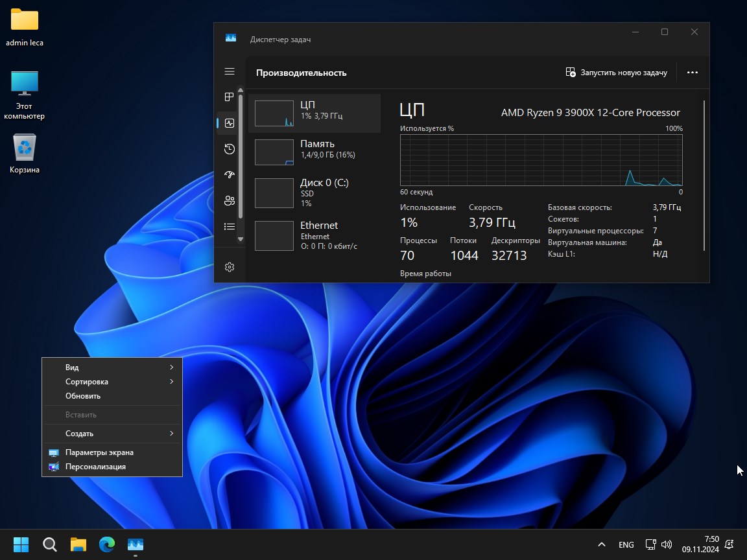Open the Startup apps page

(x=229, y=174)
